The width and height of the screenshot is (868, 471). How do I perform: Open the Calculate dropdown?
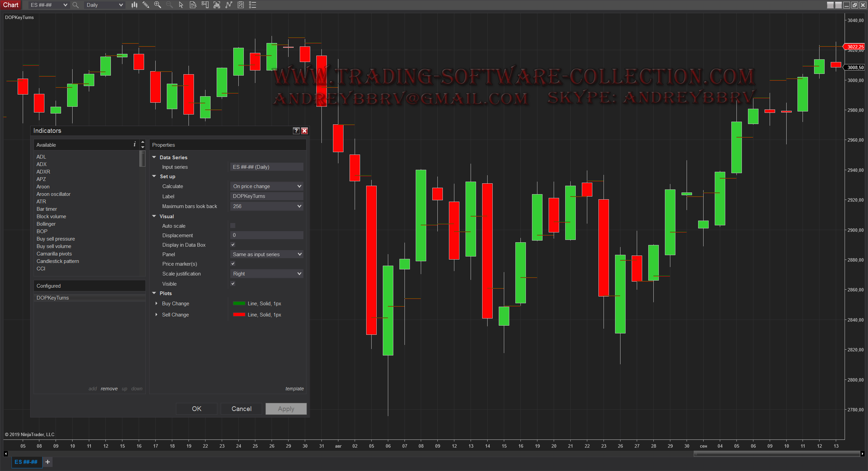[267, 186]
